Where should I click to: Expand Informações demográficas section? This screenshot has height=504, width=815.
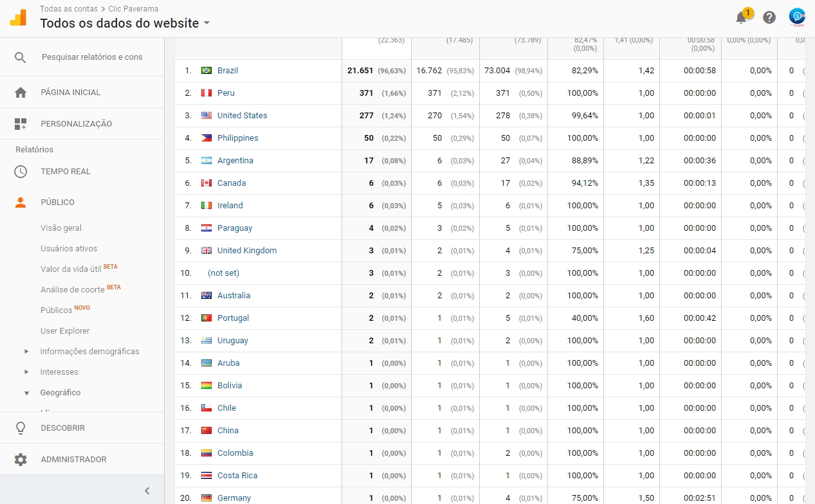[26, 352]
